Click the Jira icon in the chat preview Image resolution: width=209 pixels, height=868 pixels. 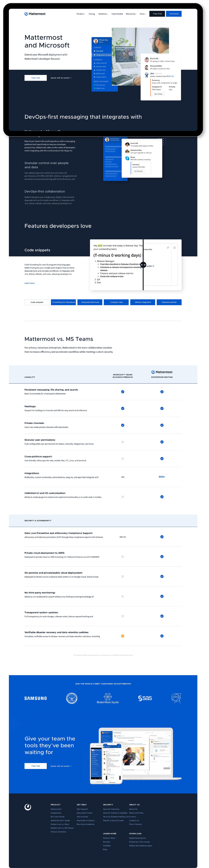click(147, 75)
